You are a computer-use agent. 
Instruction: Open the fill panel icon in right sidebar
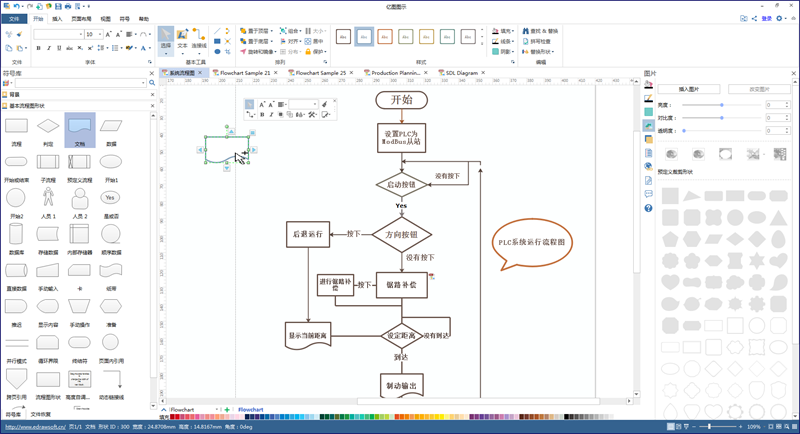pos(648,84)
